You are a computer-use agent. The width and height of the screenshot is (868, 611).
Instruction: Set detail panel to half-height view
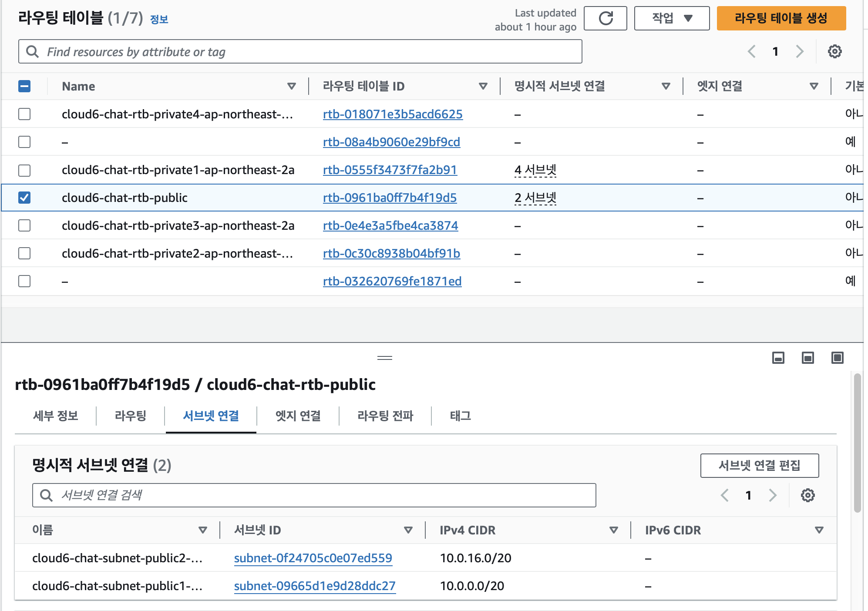(807, 358)
